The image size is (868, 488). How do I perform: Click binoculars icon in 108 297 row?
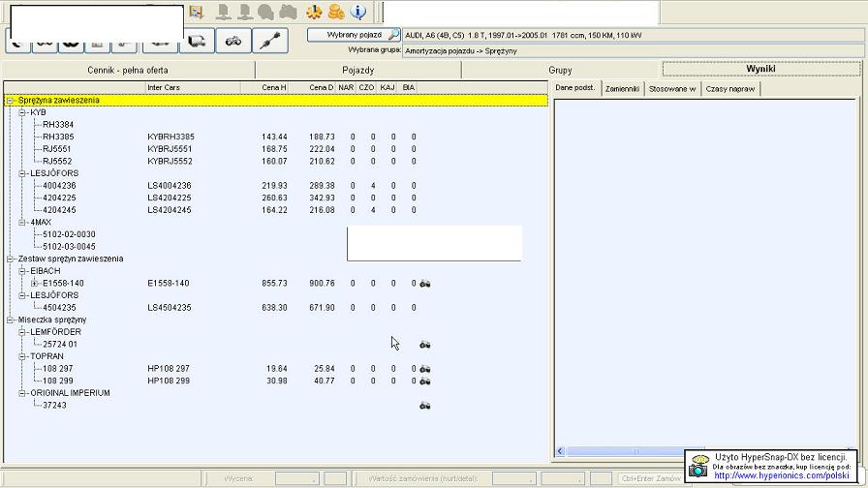click(x=425, y=369)
